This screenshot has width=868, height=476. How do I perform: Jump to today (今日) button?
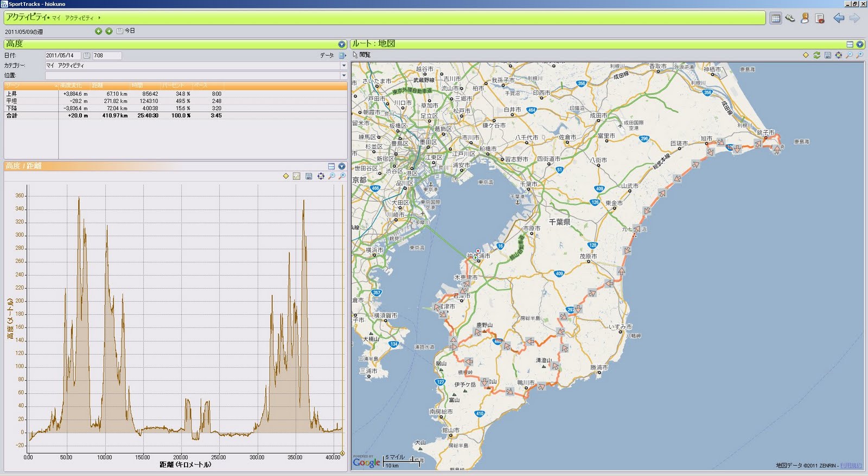pos(126,31)
